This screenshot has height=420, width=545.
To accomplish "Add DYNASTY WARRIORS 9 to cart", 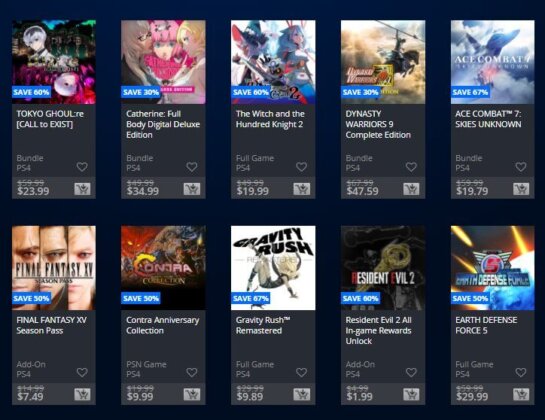I will 411,189.
